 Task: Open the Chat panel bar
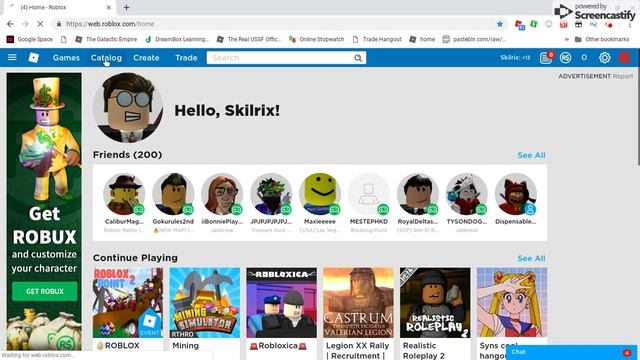coord(571,352)
